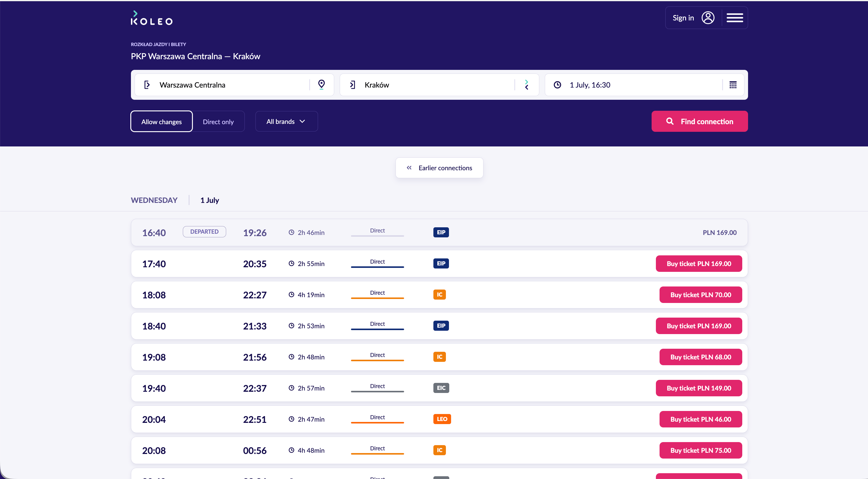
Task: Click the WEDNESDAY day heading
Action: click(x=154, y=200)
